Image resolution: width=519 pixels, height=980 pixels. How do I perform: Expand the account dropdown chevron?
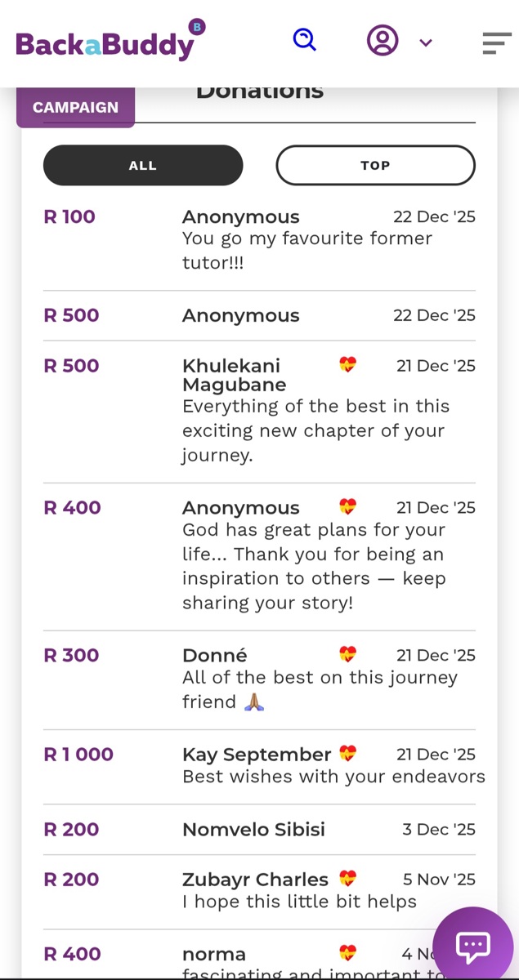(425, 43)
